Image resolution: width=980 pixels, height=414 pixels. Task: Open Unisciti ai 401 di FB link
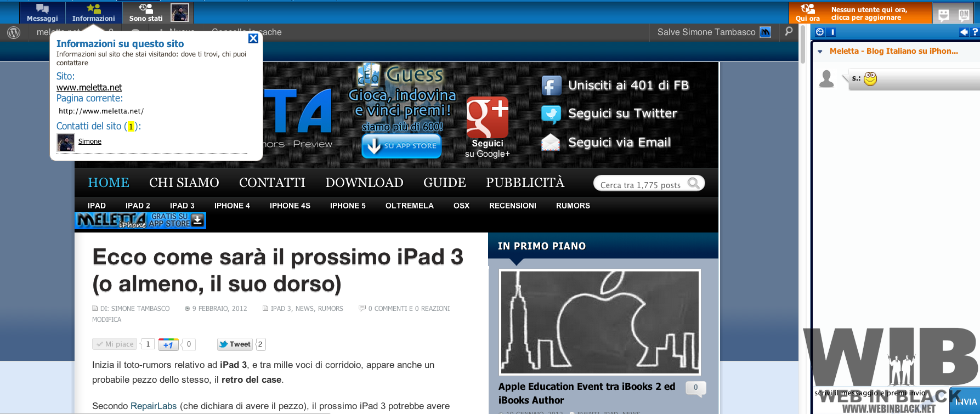tap(628, 86)
